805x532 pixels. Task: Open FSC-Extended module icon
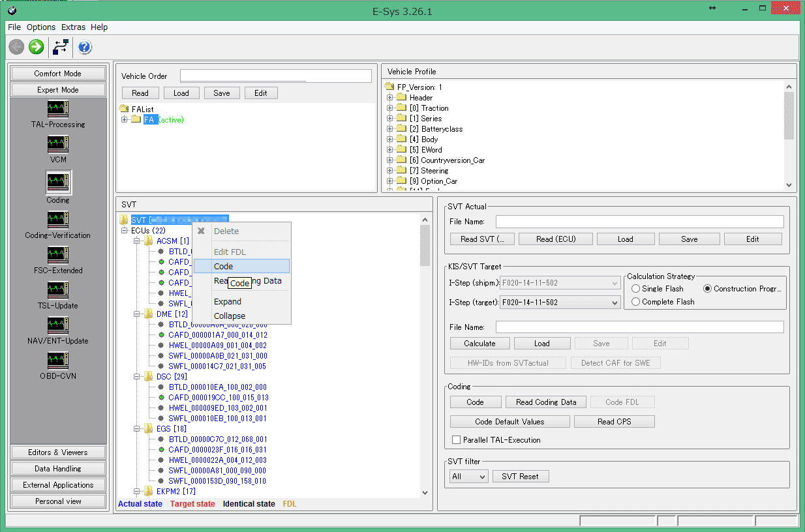(x=58, y=254)
